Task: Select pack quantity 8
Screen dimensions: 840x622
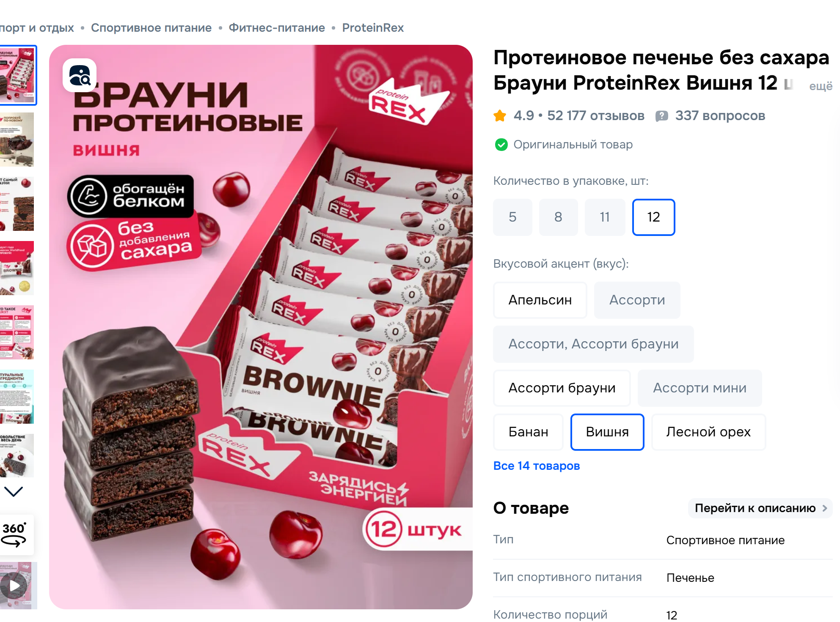Action: click(558, 217)
